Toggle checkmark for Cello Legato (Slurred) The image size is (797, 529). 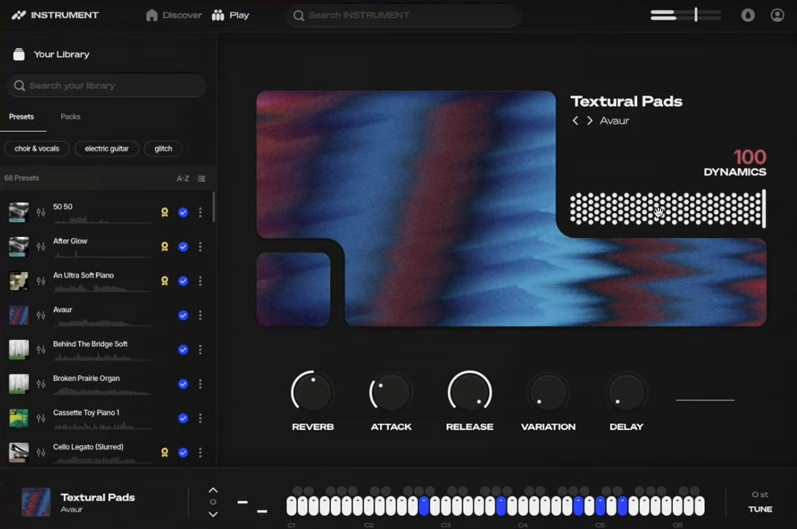click(183, 453)
